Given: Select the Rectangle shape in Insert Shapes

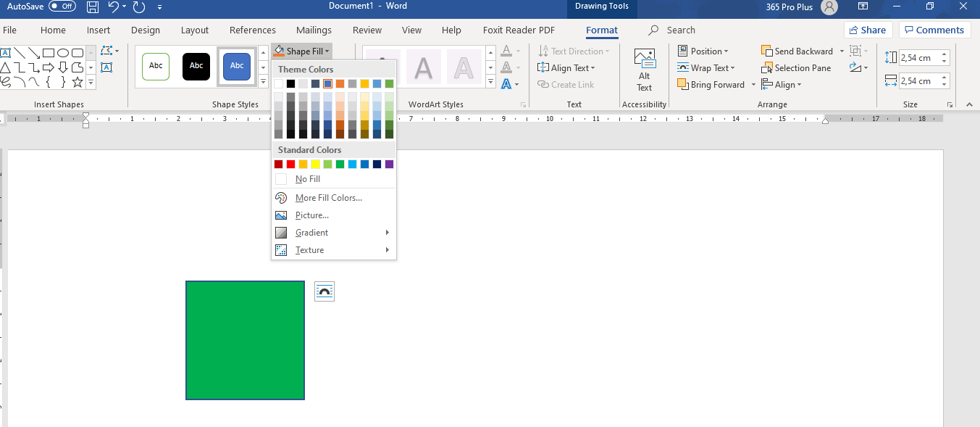Looking at the screenshot, I should (48, 53).
